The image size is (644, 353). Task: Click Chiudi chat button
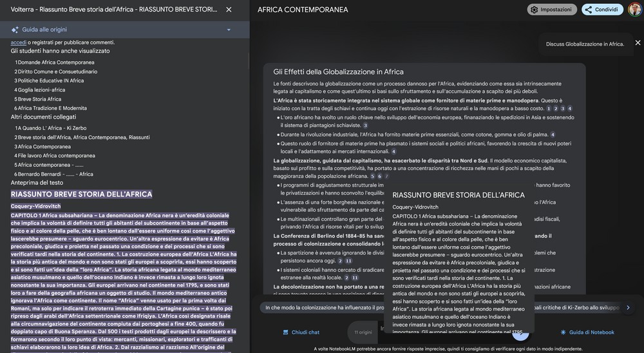[301, 332]
